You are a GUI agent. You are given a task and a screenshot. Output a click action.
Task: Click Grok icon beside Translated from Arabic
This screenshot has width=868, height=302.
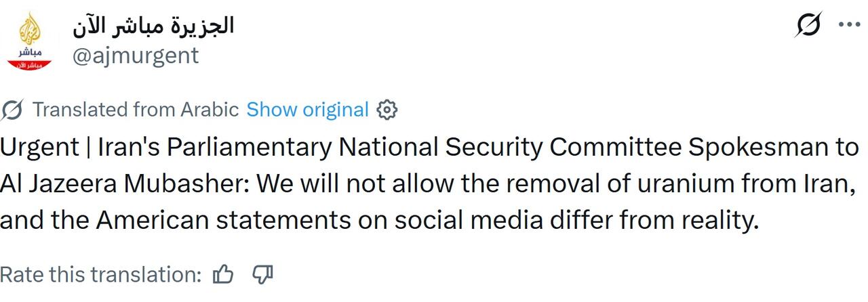pyautogui.click(x=13, y=110)
